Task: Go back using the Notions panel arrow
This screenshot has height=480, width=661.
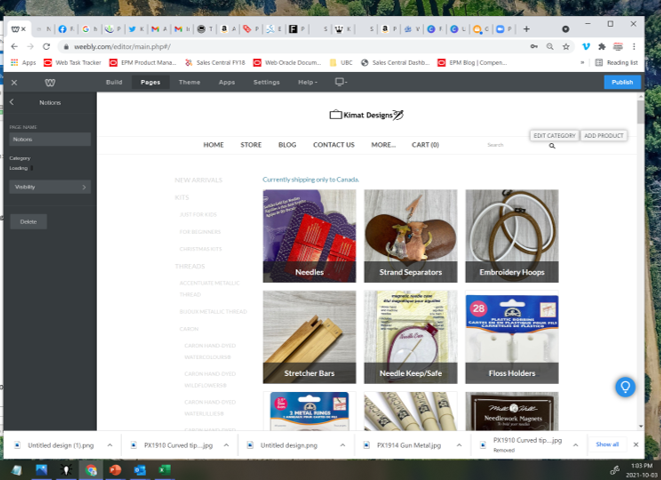Action: (12, 103)
